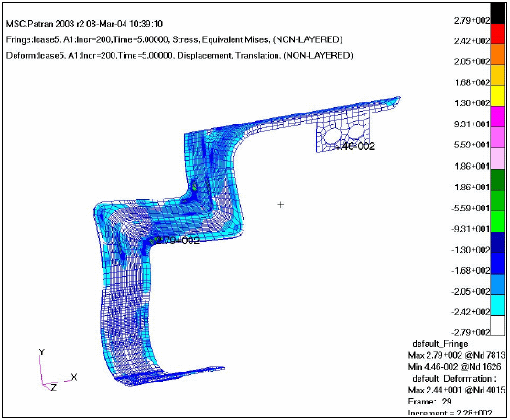The height and width of the screenshot is (420, 510).
Task: Click the crosshair marker in the viewport
Action: point(281,204)
